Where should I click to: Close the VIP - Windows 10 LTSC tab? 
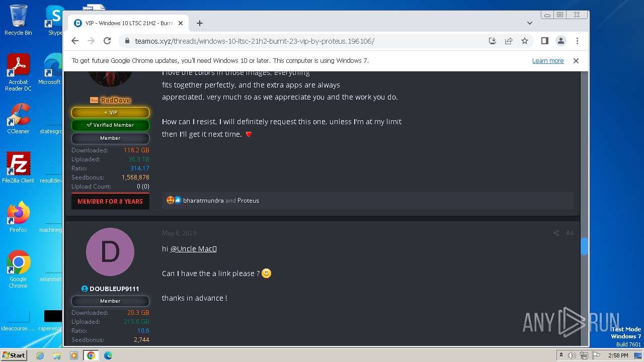181,23
